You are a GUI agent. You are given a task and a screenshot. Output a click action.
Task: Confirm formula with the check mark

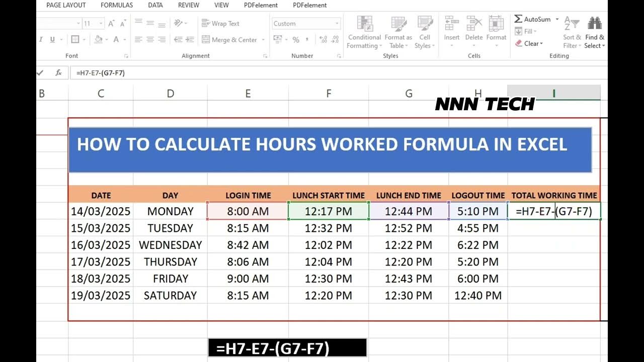(40, 73)
